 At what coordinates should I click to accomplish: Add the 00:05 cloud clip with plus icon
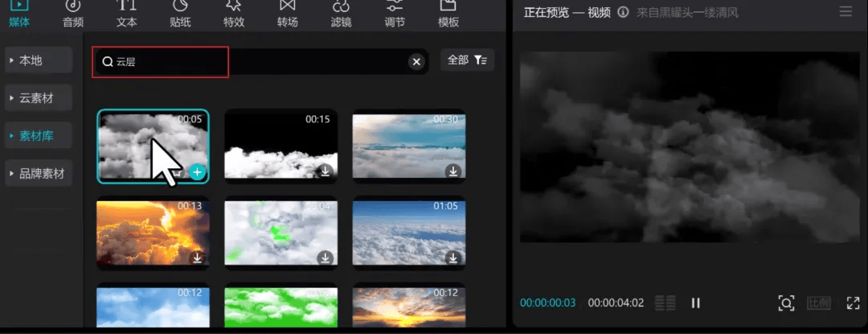point(197,172)
